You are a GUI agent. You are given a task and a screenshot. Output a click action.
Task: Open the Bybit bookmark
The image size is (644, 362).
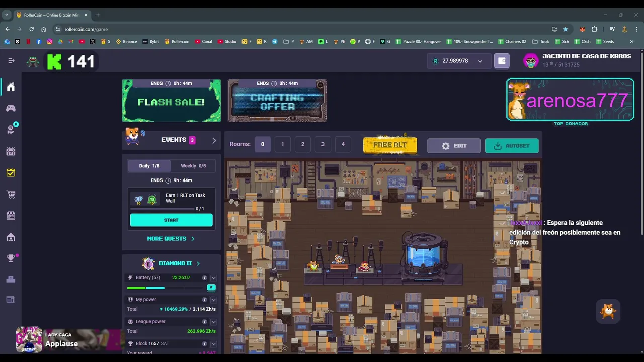point(150,42)
